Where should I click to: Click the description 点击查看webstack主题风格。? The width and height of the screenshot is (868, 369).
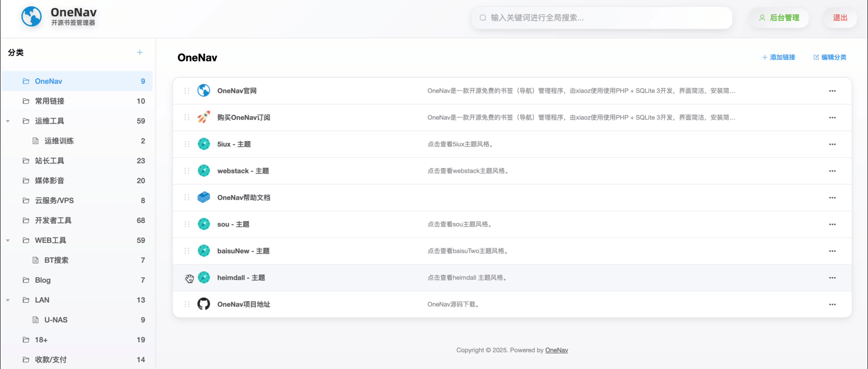click(469, 170)
